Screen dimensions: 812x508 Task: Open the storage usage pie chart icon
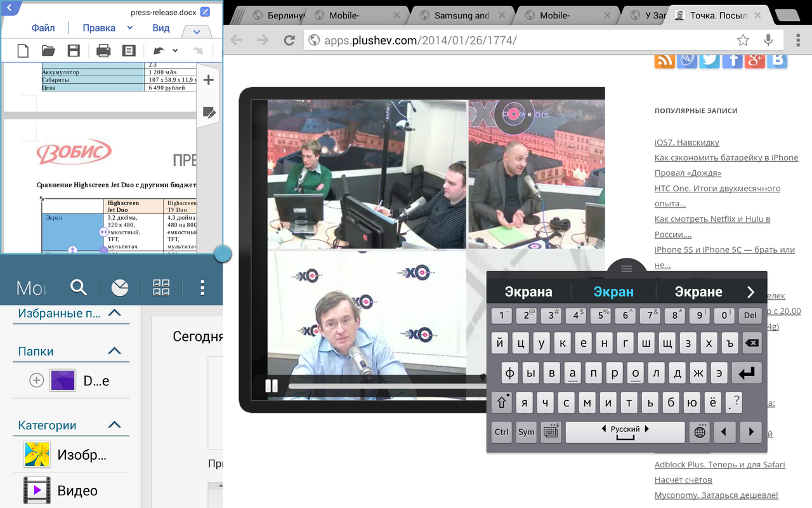(119, 288)
